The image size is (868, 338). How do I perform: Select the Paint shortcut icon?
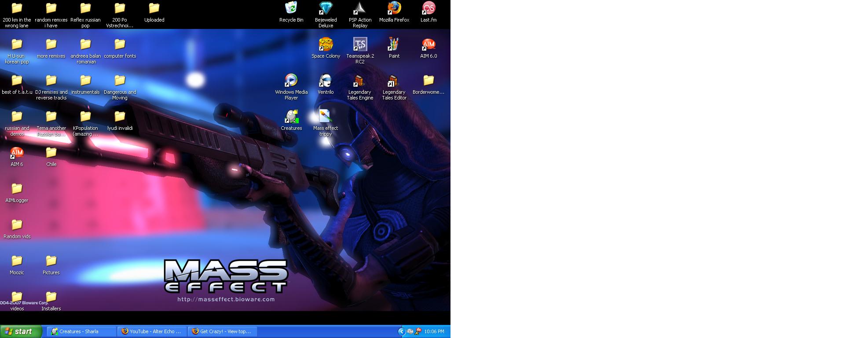click(x=394, y=44)
